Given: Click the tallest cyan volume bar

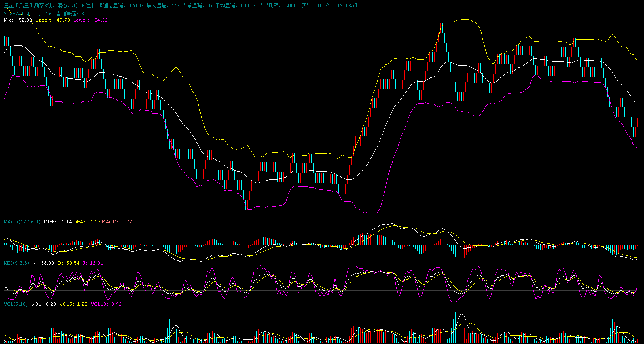Looking at the screenshot, I should coord(458,324).
